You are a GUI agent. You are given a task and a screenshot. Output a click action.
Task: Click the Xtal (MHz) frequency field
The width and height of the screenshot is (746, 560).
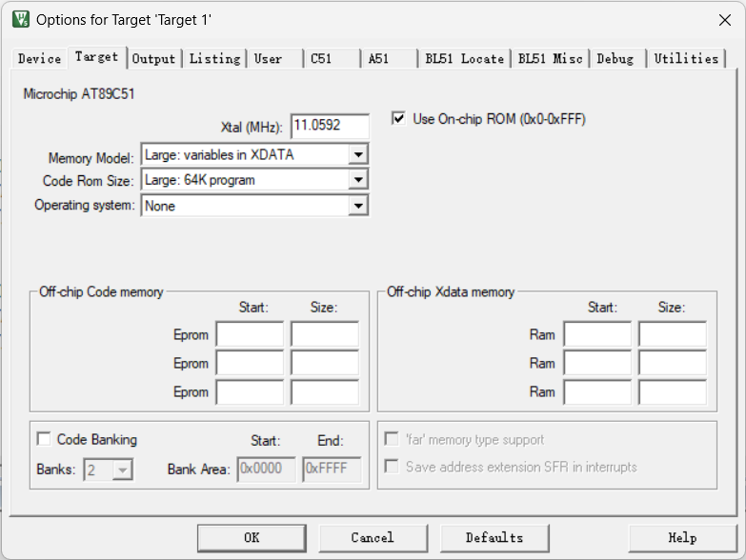[x=330, y=126]
